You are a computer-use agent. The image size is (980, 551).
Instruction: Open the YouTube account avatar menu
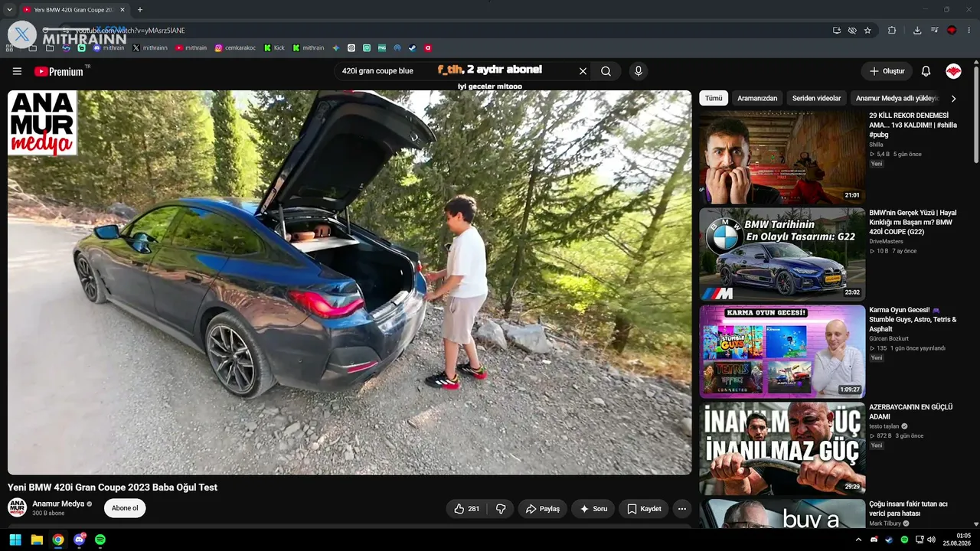pyautogui.click(x=953, y=71)
